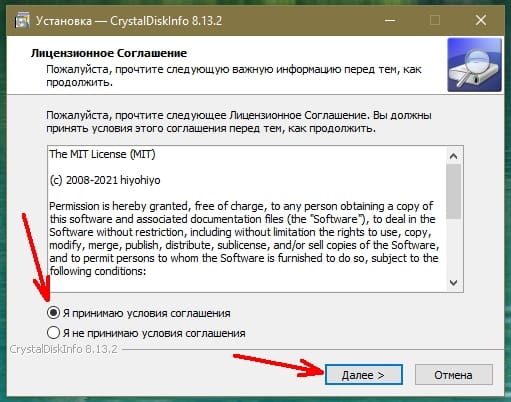Click the "Далее >" button

coord(364,375)
